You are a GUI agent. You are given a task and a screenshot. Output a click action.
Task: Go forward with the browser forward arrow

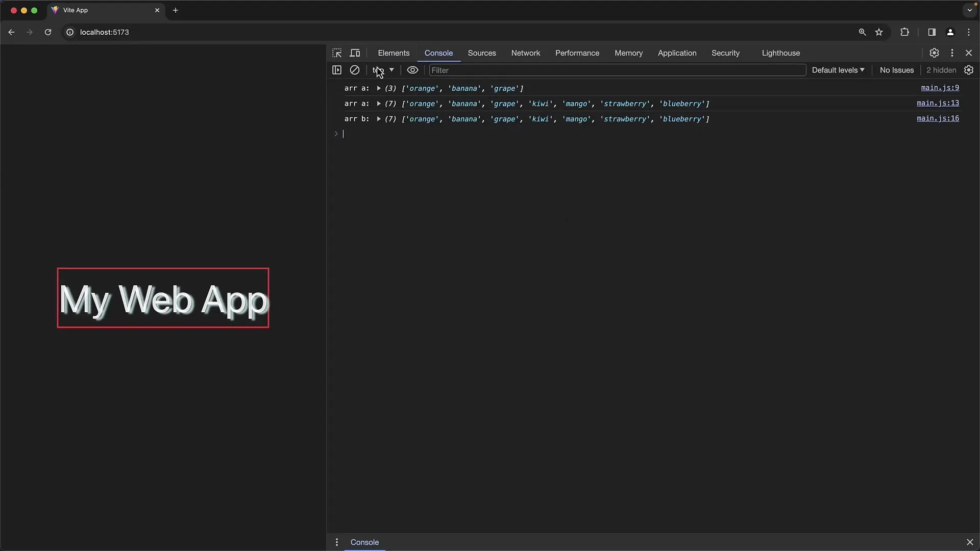(30, 32)
